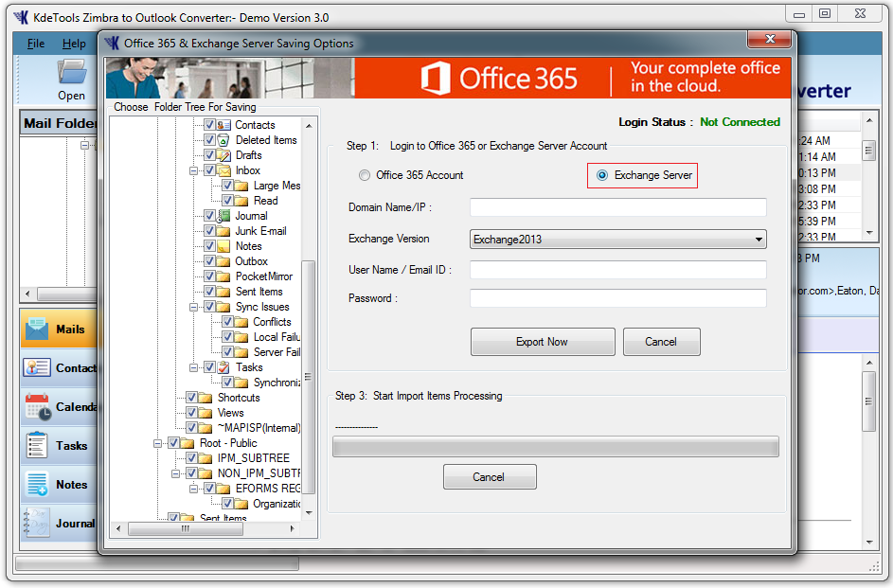This screenshot has height=588, width=893.
Task: Open the Help menu
Action: (74, 44)
